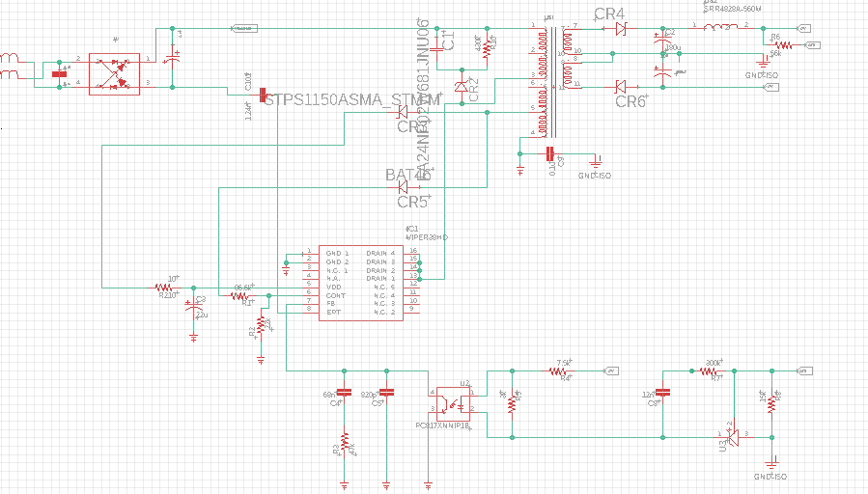Click GND 1 pin label on IC
The image size is (868, 494).
pyautogui.click(x=337, y=254)
